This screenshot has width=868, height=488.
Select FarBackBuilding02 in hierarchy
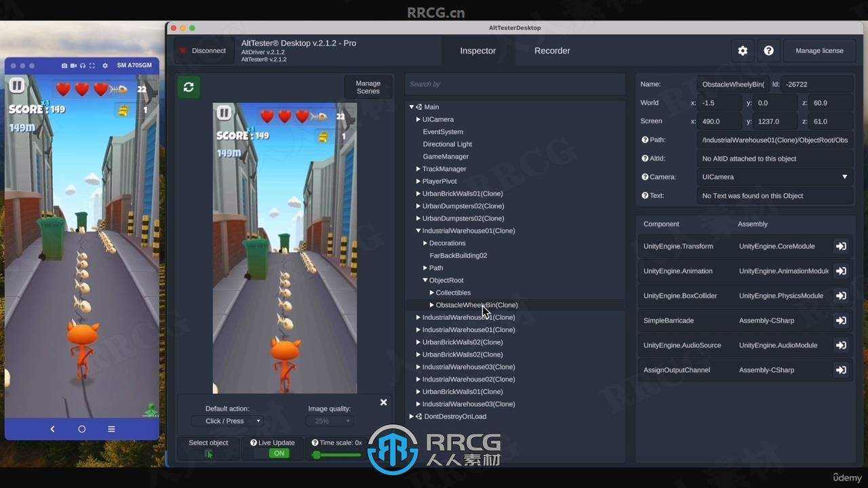coord(458,256)
